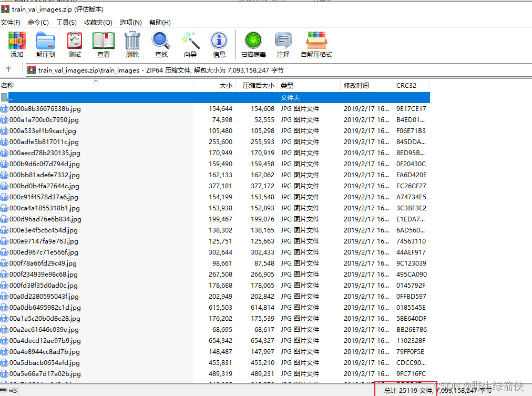Select file 000bb81adefe7332.jpg
532x396 pixels.
[x=45, y=175]
